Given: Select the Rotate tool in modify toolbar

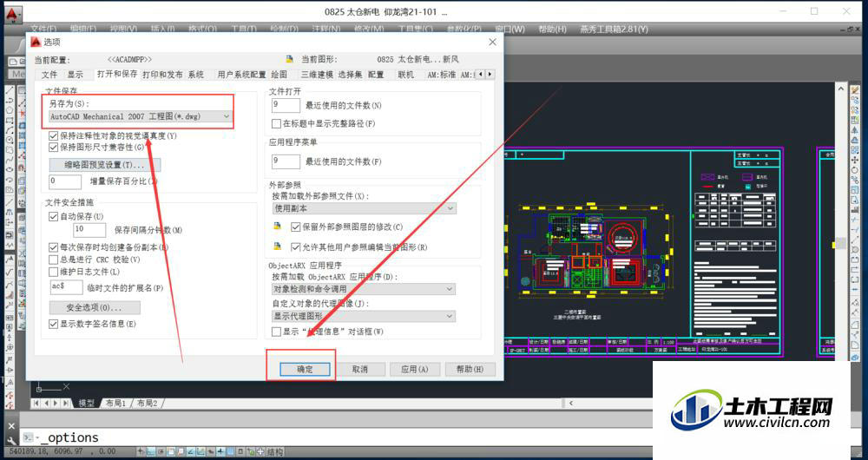Looking at the screenshot, I should coord(855,170).
